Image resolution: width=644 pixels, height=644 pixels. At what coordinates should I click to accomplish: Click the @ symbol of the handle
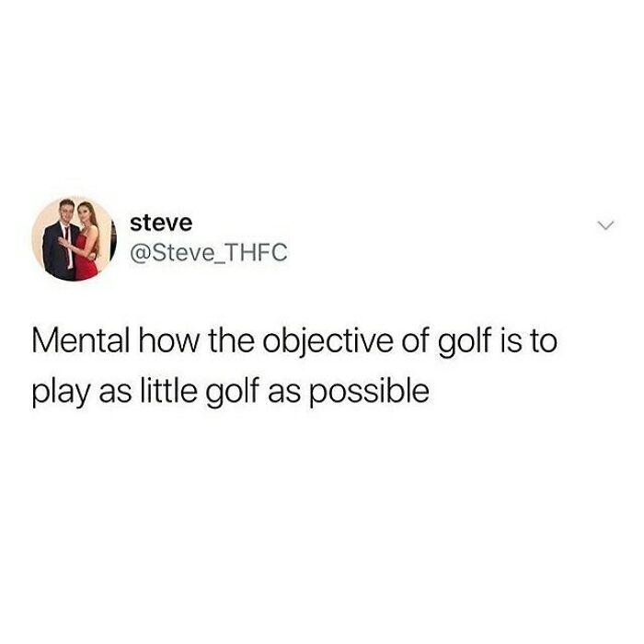tap(140, 253)
